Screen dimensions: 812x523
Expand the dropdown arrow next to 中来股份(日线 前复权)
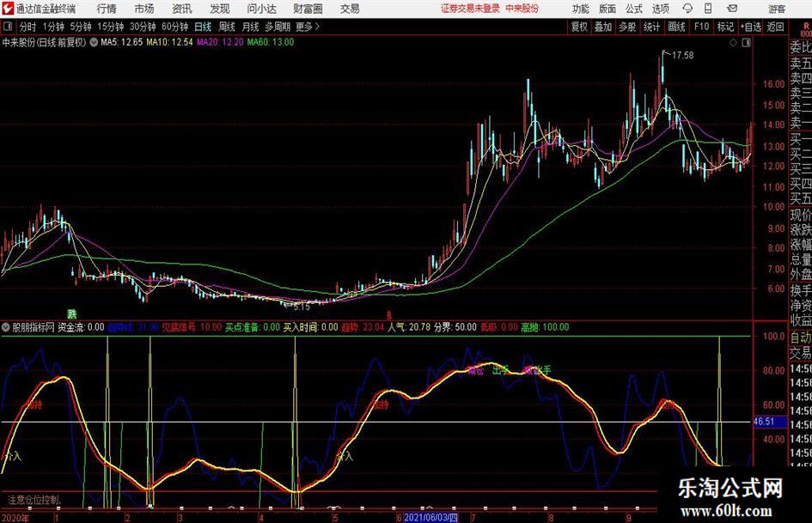94,42
